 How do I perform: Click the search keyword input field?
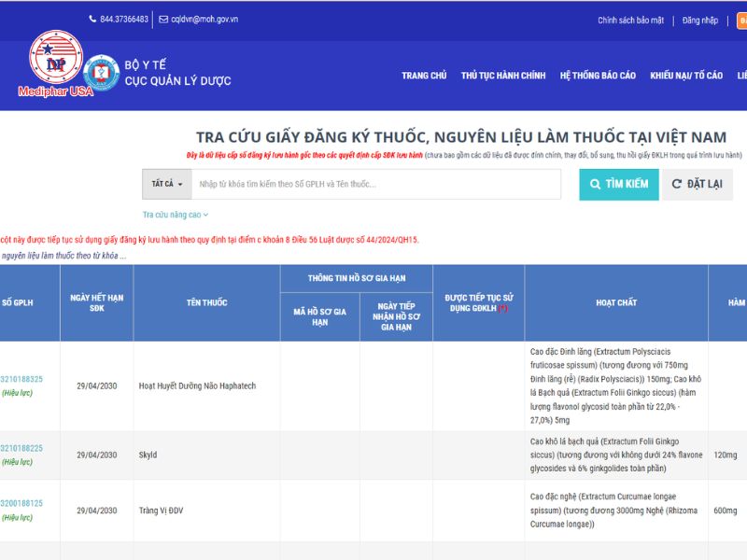point(376,184)
